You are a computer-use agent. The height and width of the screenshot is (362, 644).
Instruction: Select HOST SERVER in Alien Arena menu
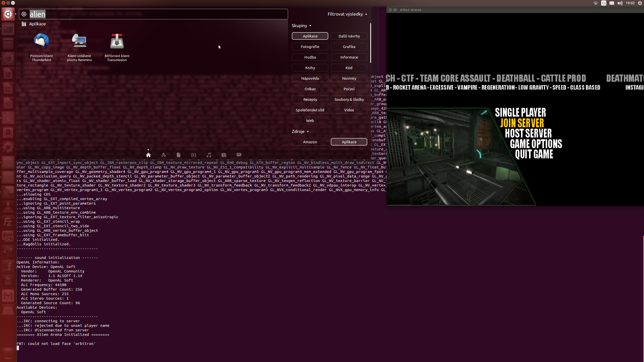tap(528, 133)
